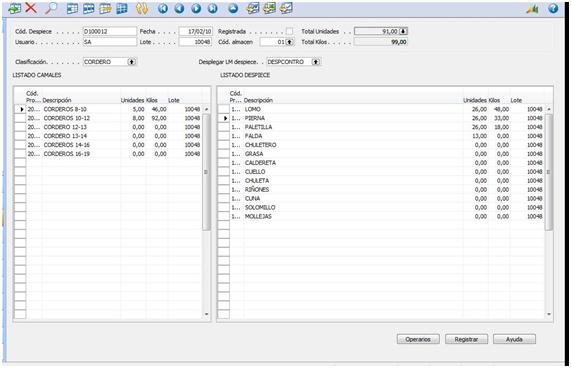Click the Operarios button
Viewport: 571px width, 368px height.
pos(418,339)
